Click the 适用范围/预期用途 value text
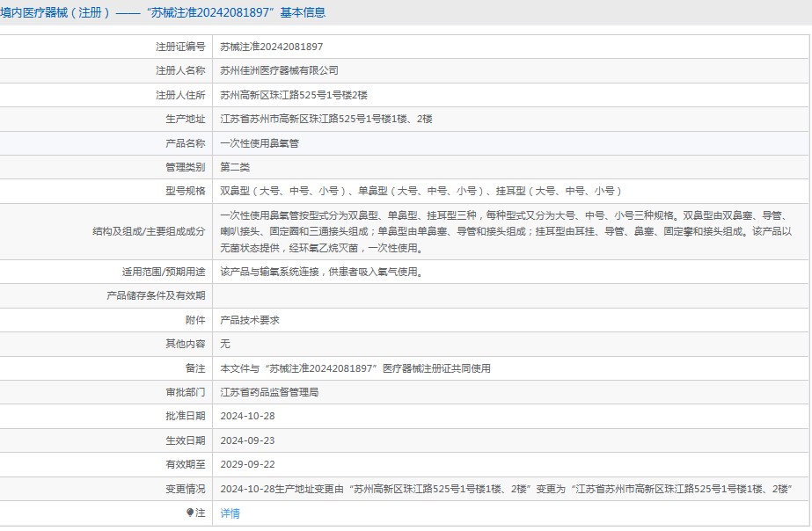The image size is (812, 531). pos(321,272)
